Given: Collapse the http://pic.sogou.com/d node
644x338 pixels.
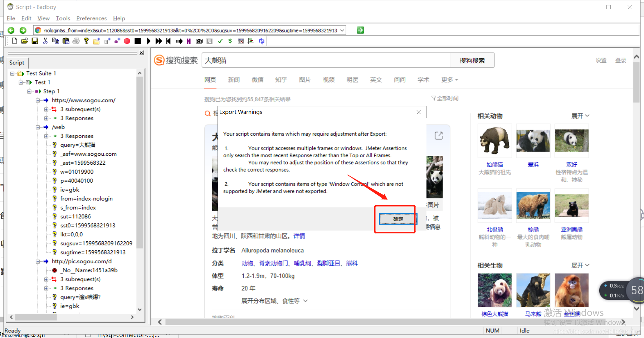Looking at the screenshot, I should tap(38, 261).
